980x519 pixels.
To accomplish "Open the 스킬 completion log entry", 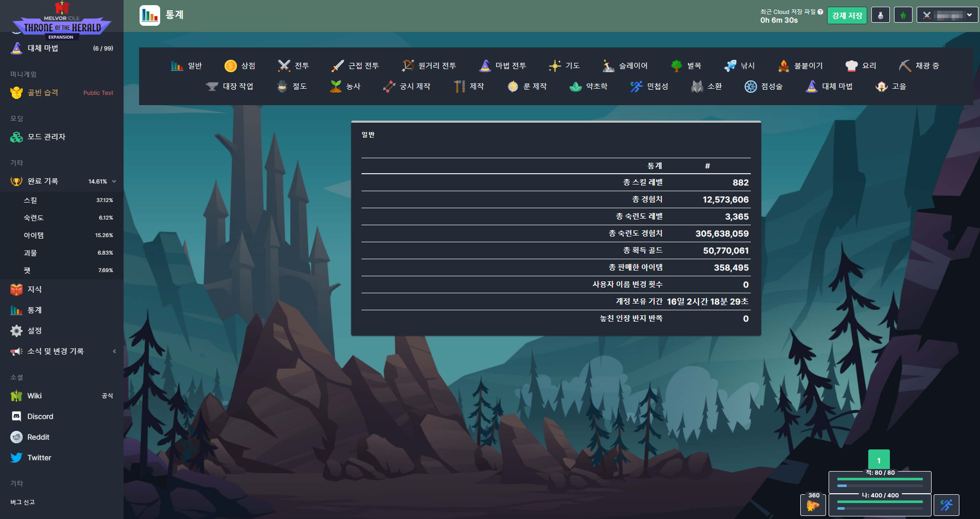I will (62, 200).
